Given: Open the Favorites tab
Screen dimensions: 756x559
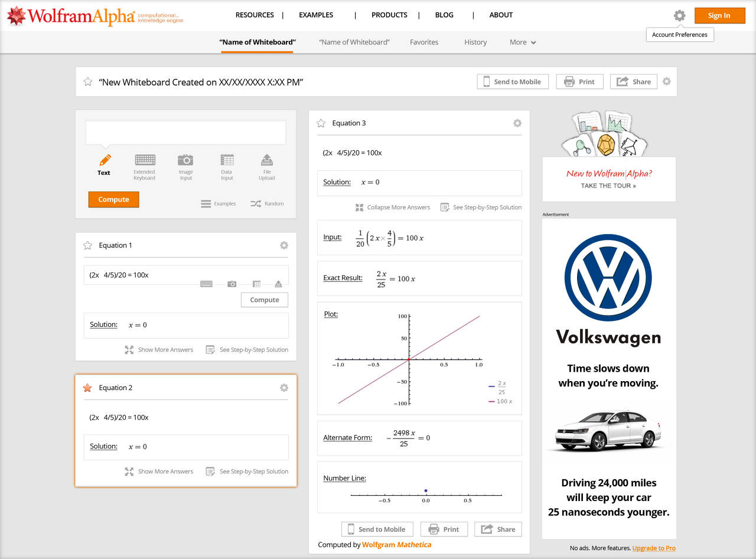Looking at the screenshot, I should (x=424, y=42).
